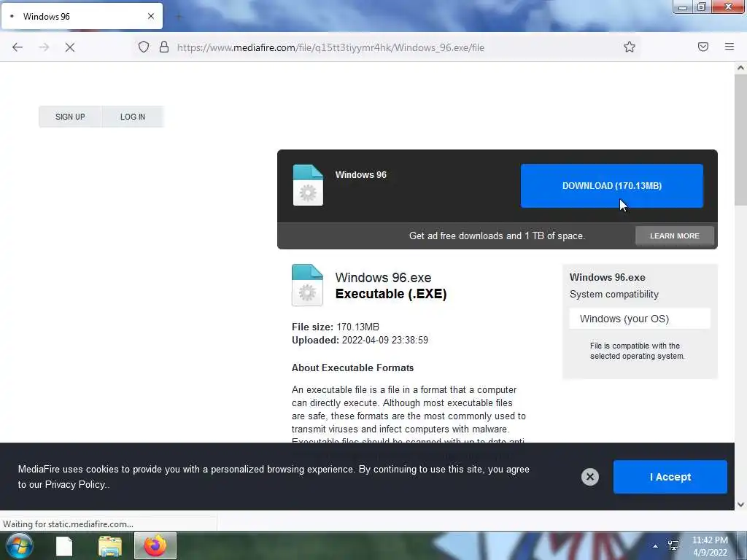This screenshot has width=747, height=560.
Task: Click the network tray icon
Action: point(673,545)
